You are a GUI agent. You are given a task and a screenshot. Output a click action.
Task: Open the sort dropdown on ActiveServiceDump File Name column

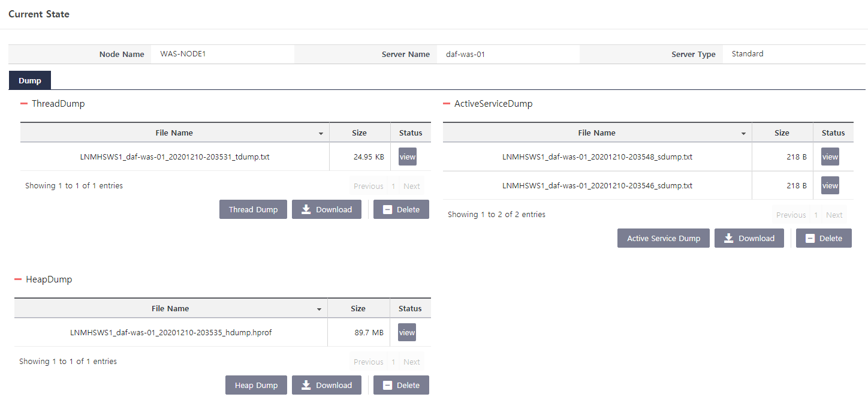(743, 133)
